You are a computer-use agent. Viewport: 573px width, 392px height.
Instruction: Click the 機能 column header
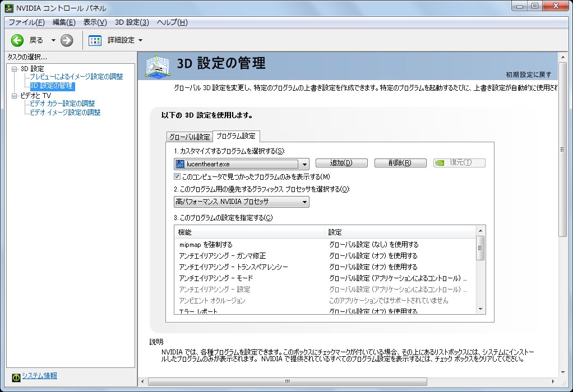pyautogui.click(x=249, y=232)
